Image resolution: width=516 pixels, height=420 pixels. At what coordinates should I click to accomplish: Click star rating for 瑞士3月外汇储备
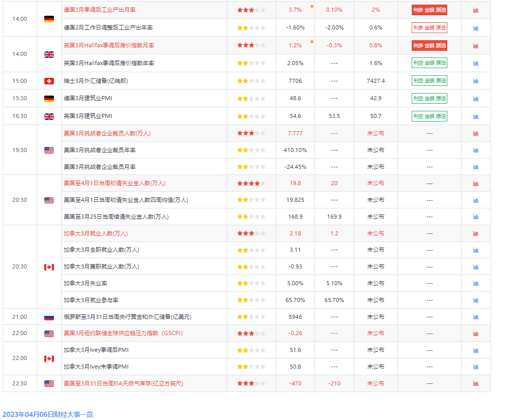pos(251,81)
